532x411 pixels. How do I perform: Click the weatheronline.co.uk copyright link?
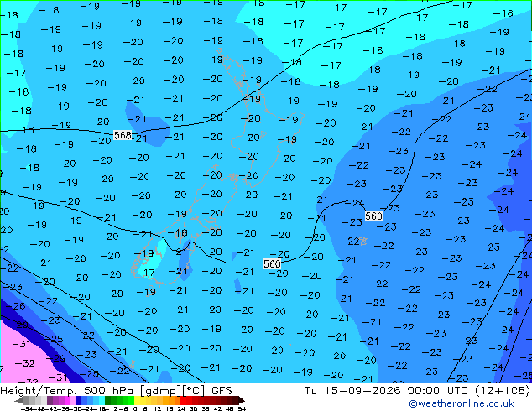point(462,403)
